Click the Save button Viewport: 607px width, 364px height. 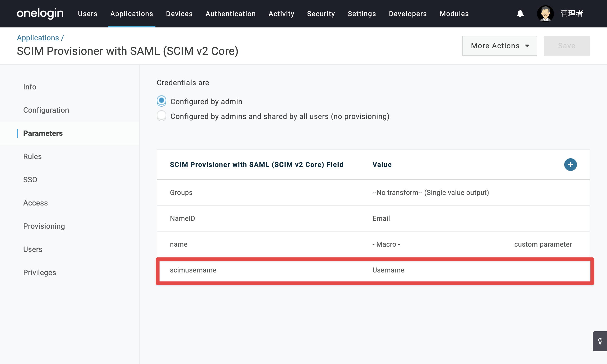[567, 46]
